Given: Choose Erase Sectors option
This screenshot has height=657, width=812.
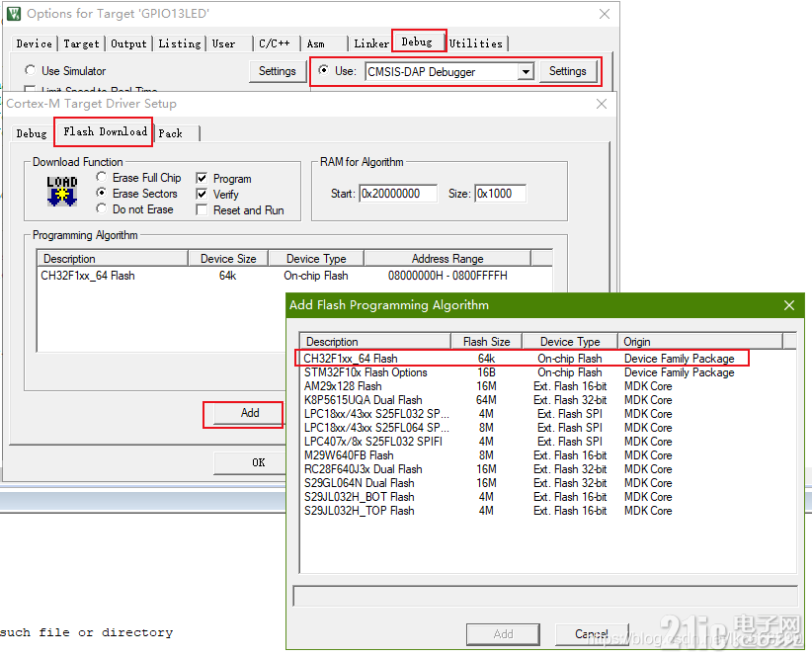Looking at the screenshot, I should 102,193.
